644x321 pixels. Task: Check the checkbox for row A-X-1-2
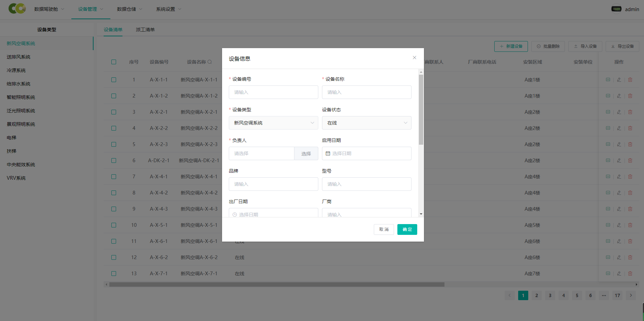point(114,96)
